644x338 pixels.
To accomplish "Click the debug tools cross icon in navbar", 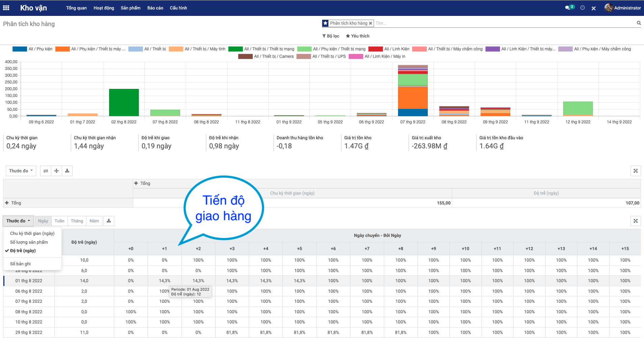I will 594,8.
